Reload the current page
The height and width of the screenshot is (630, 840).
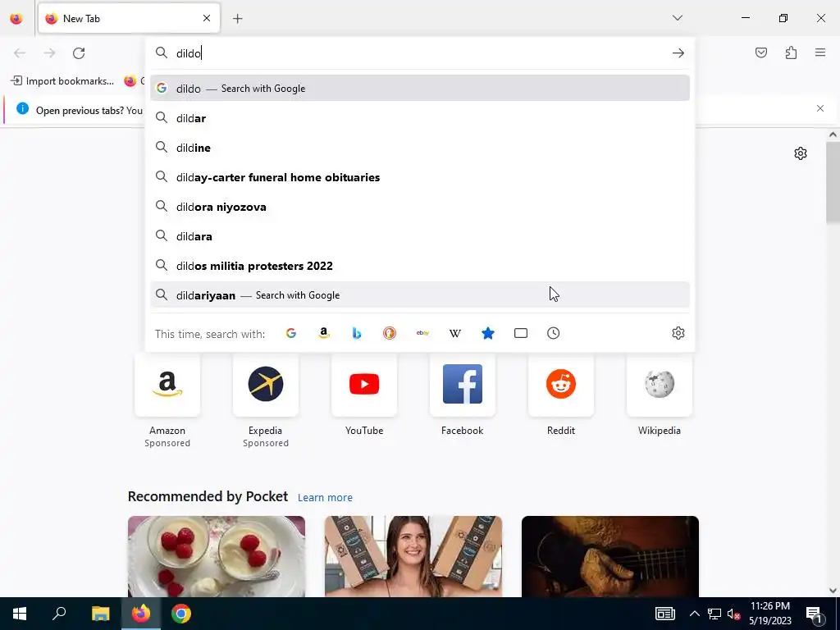(x=79, y=53)
